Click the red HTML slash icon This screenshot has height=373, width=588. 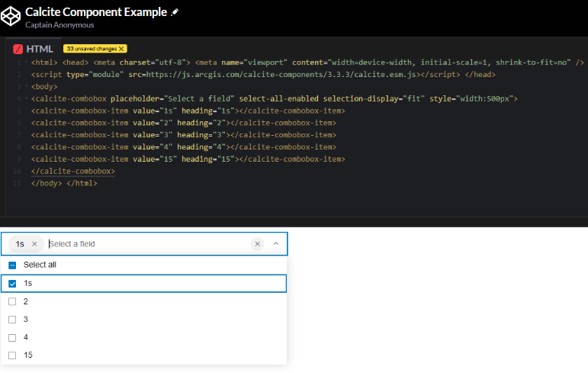[18, 49]
